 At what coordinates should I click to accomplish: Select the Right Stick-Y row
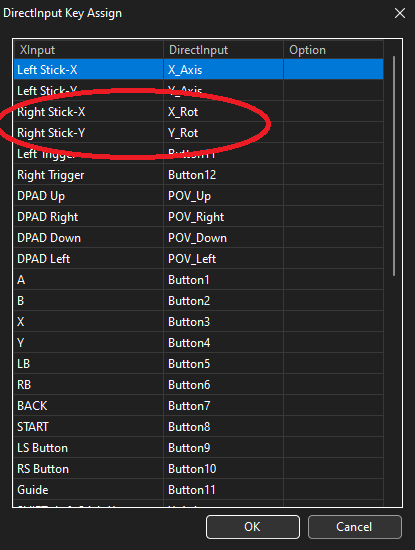(199, 133)
